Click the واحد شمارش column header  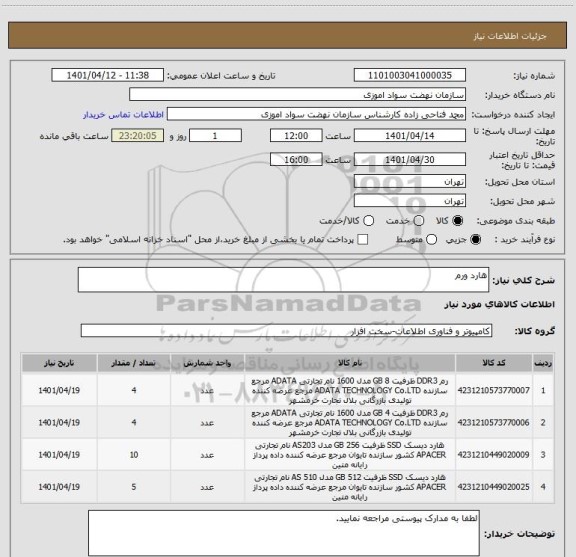(207, 363)
